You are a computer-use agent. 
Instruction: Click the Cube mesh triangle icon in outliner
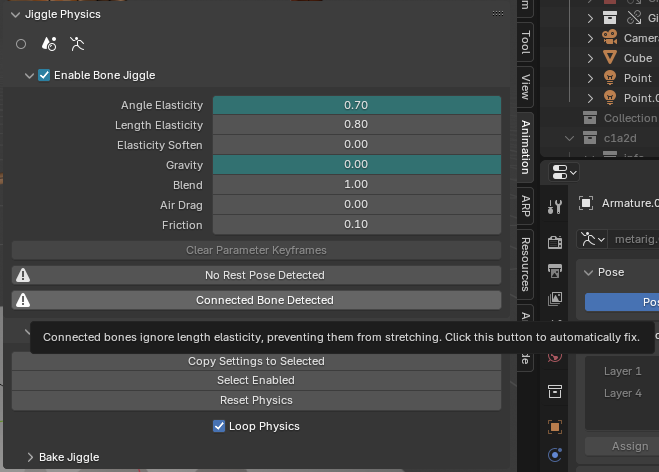click(610, 58)
